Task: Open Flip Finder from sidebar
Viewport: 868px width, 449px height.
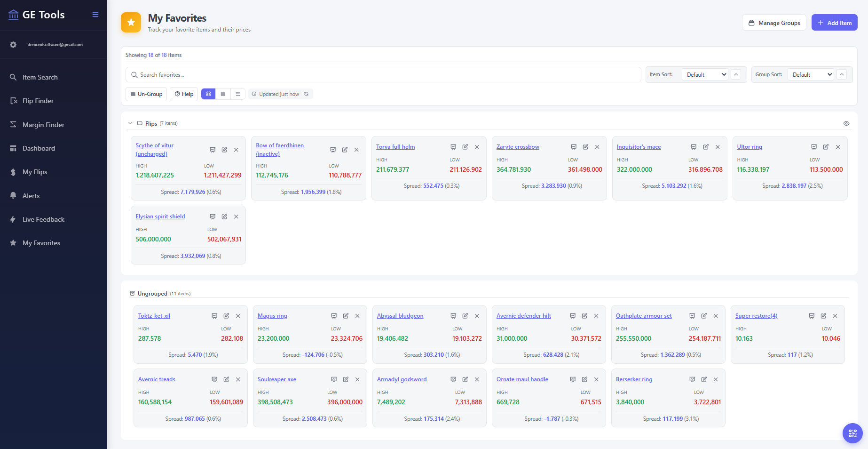Action: (38, 101)
